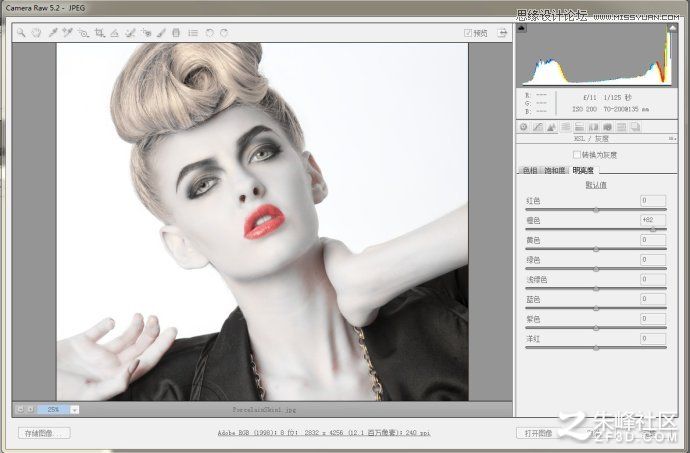Select the Zoom tool in toolbar
The height and width of the screenshot is (453, 690).
point(21,33)
